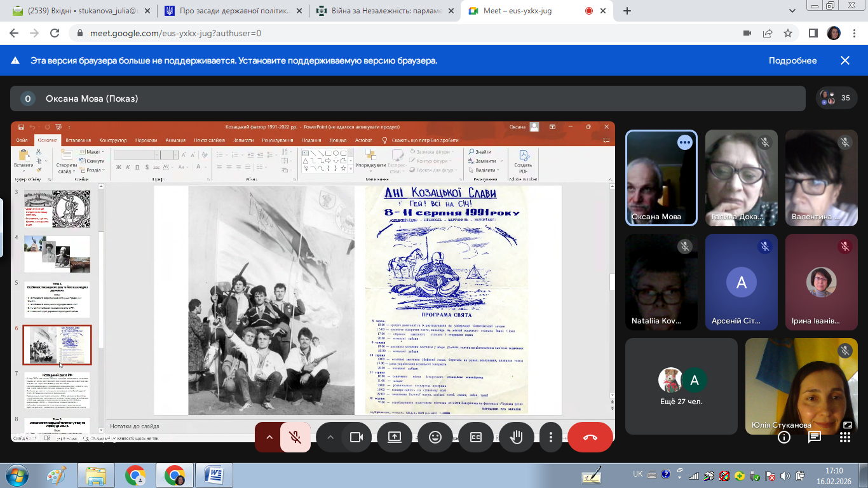Dismiss the unsupported browser banner
Image resolution: width=868 pixels, height=488 pixels.
(x=845, y=61)
